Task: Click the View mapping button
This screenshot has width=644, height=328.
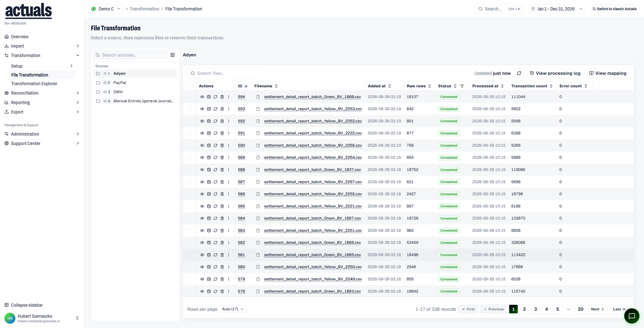Action: pos(608,73)
